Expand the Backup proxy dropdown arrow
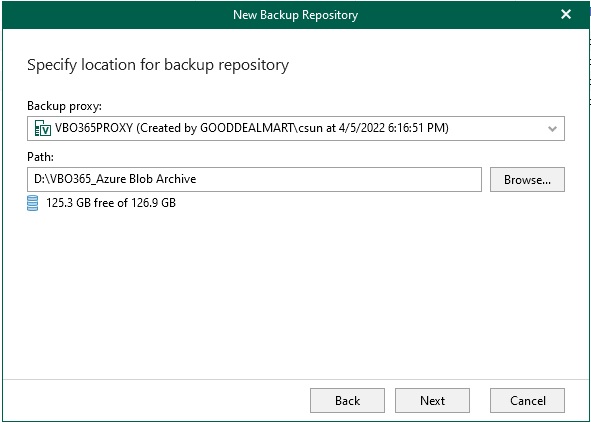Viewport: 591px width, 423px height. tap(552, 129)
